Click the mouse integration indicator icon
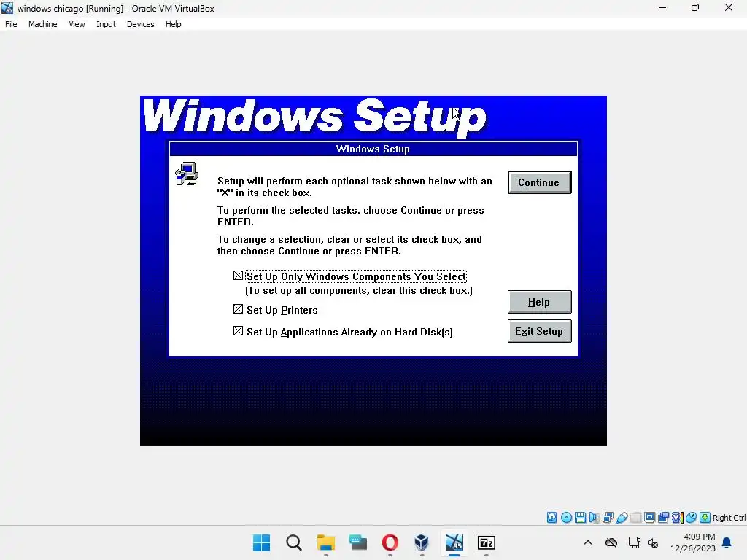This screenshot has width=747, height=560. point(692,518)
